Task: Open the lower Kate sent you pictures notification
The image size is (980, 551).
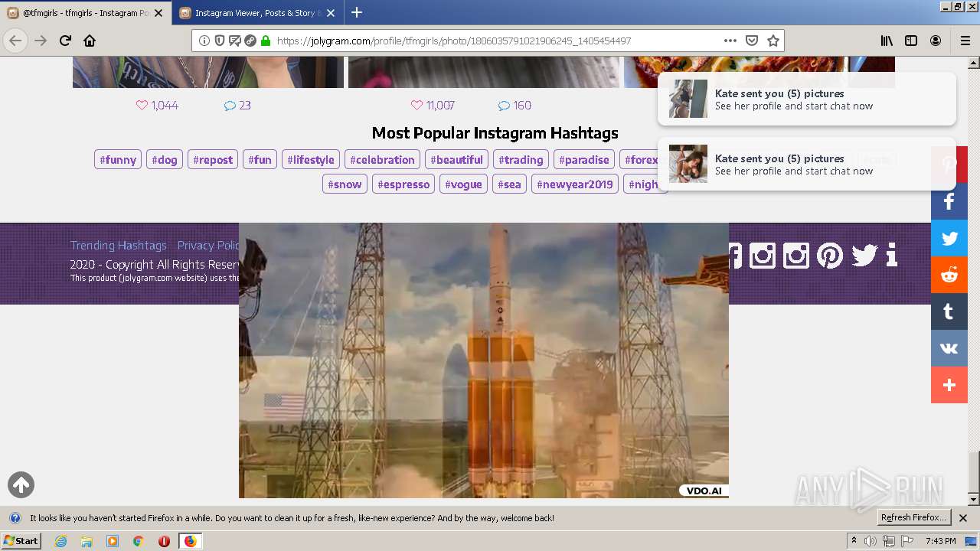Action: click(807, 164)
